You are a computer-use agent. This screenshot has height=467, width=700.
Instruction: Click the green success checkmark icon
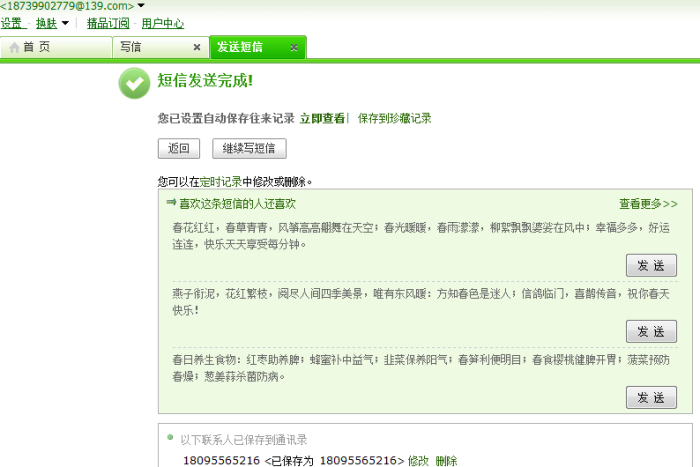[x=134, y=83]
